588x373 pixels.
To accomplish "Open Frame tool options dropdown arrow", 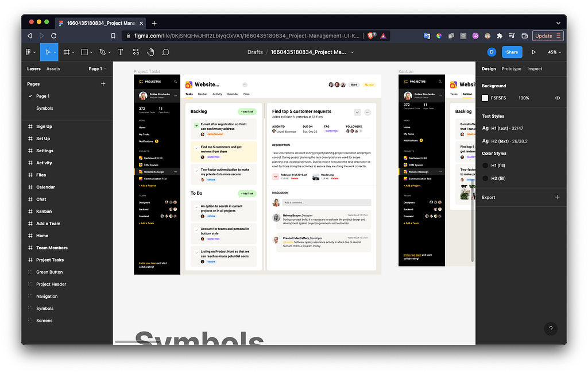I will coord(73,52).
